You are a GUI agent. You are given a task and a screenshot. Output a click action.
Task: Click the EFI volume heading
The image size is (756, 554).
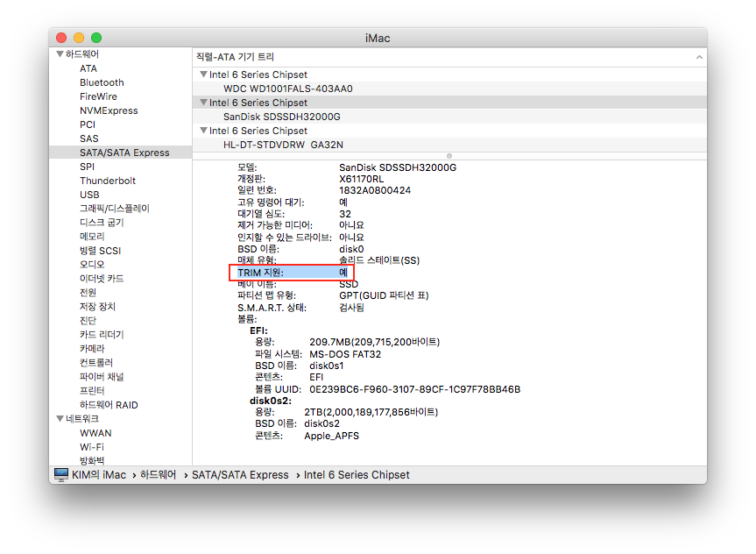tap(258, 330)
